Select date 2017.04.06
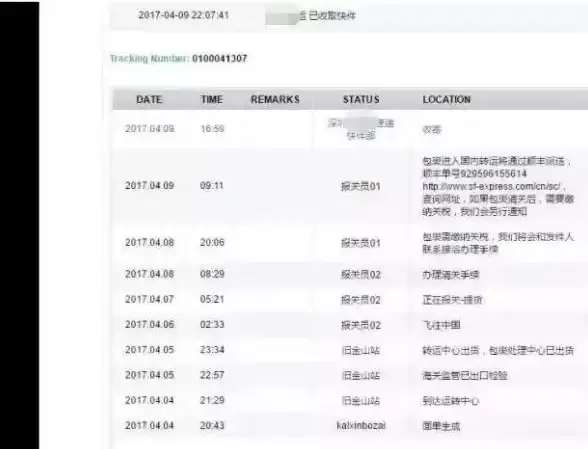This screenshot has width=588, height=449. (x=150, y=324)
